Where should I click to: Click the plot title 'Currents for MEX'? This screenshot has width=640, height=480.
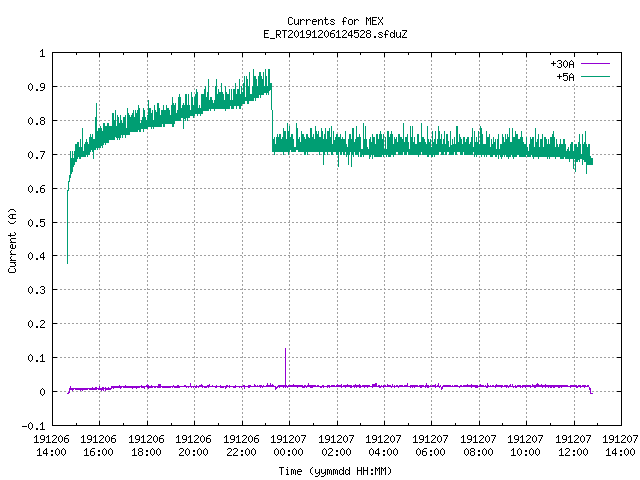click(x=335, y=21)
